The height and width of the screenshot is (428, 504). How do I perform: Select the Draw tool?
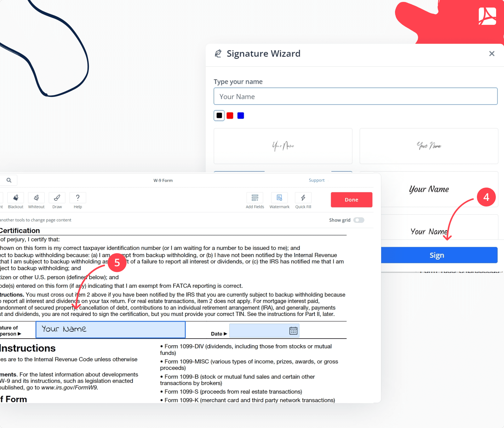tap(57, 200)
